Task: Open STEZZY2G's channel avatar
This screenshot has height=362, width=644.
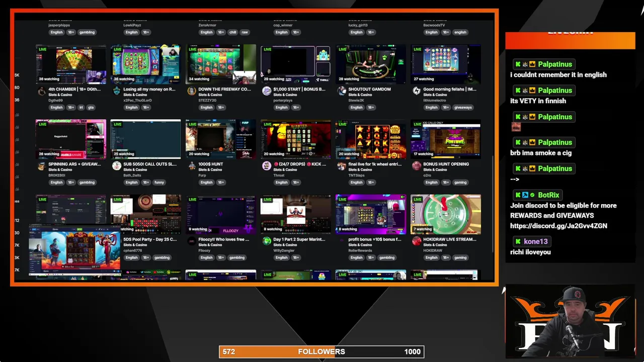Action: 191,92
